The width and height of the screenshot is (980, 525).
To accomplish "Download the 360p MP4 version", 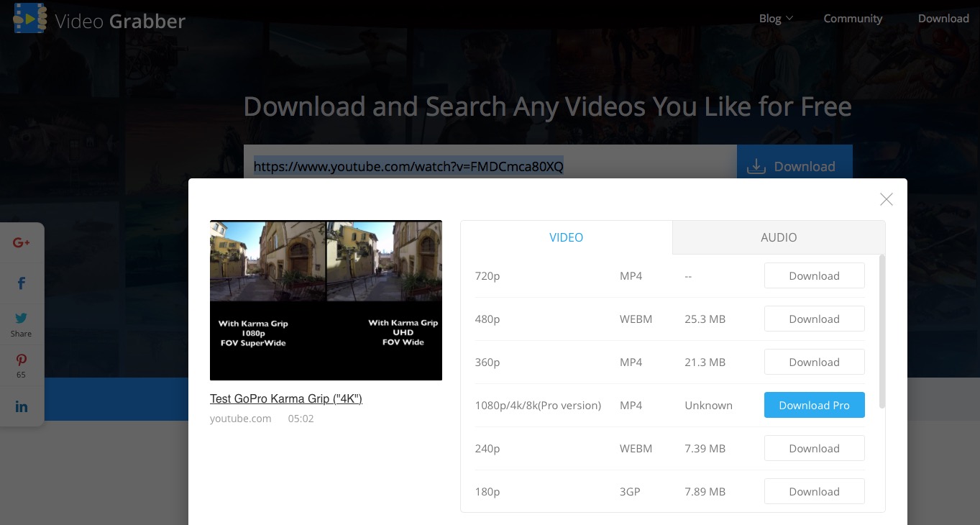I will [814, 362].
